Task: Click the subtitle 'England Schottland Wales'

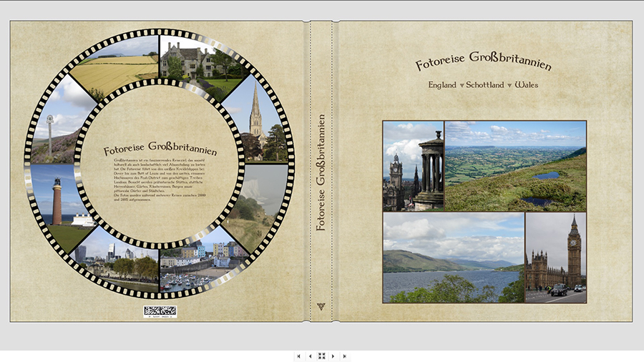Action: [x=483, y=84]
